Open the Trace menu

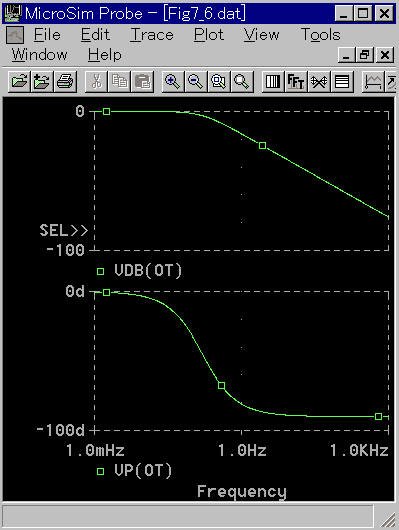click(x=152, y=34)
